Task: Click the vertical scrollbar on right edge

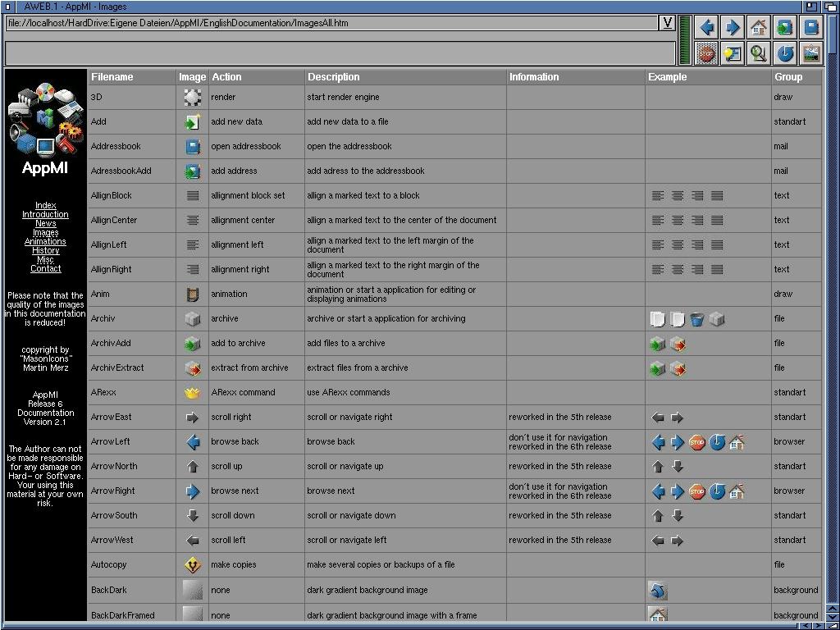Action: [x=833, y=328]
